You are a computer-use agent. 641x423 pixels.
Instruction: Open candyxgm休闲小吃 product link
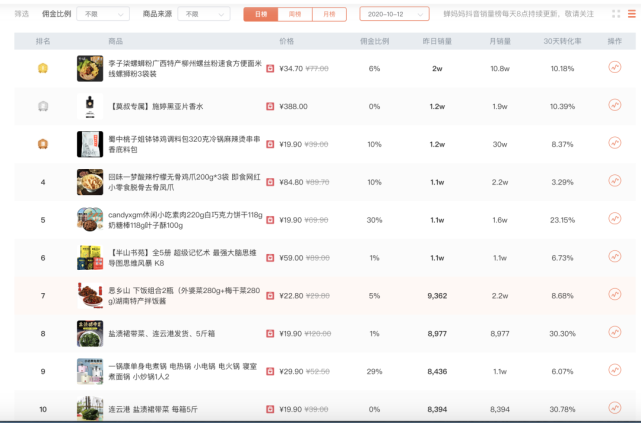185,220
